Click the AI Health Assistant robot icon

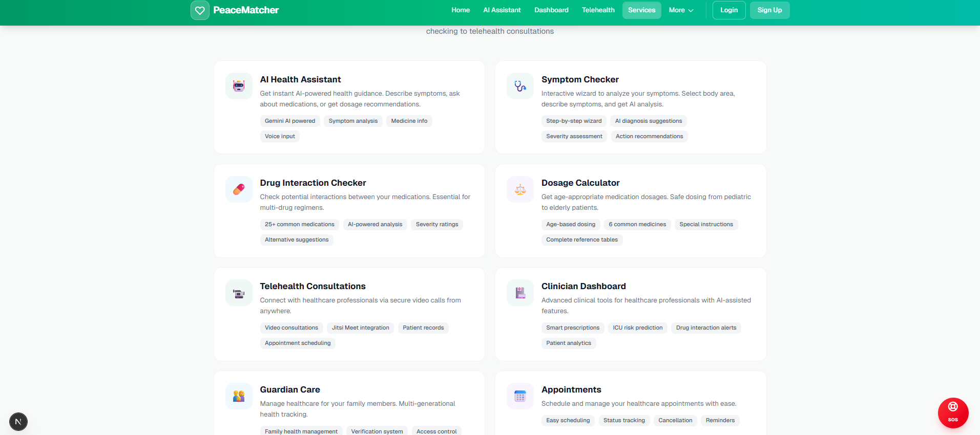coord(239,86)
